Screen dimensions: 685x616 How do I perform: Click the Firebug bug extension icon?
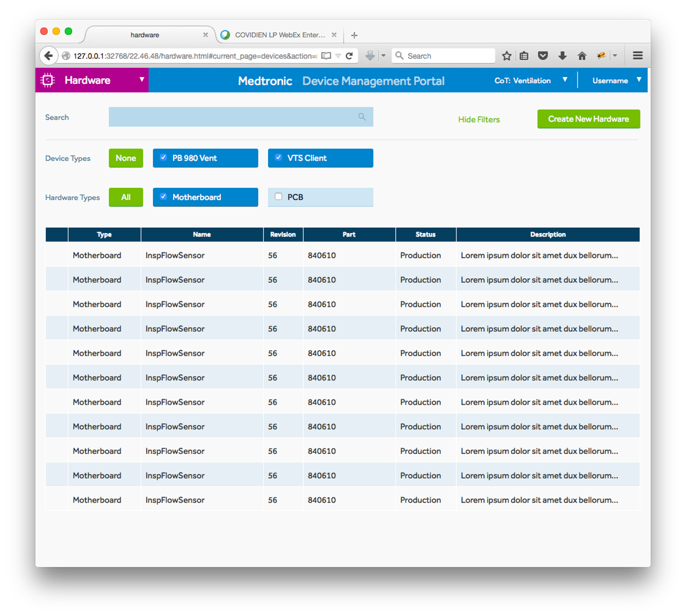point(601,56)
